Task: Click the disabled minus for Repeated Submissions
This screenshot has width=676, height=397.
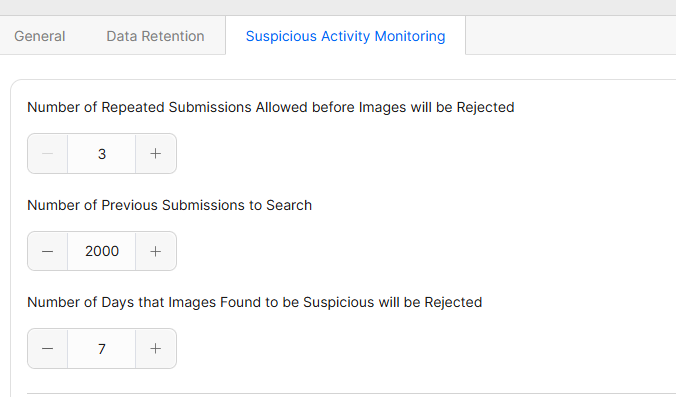Action: tap(47, 153)
